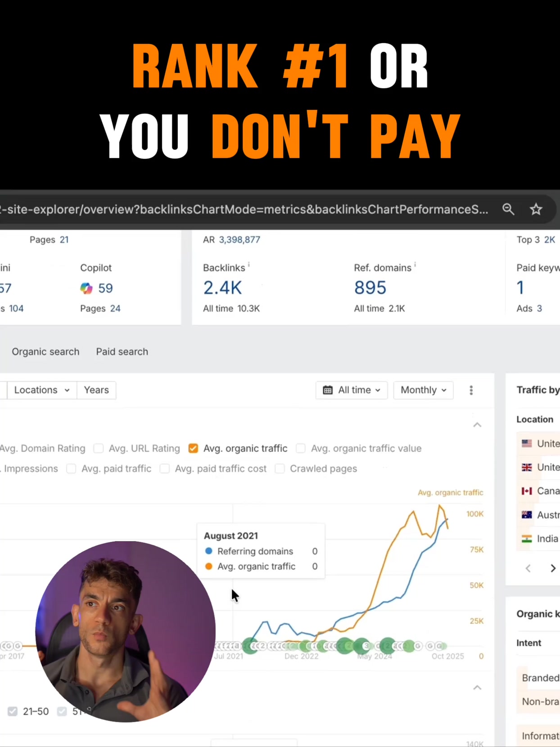Switch to the Paid search tab

[122, 352]
